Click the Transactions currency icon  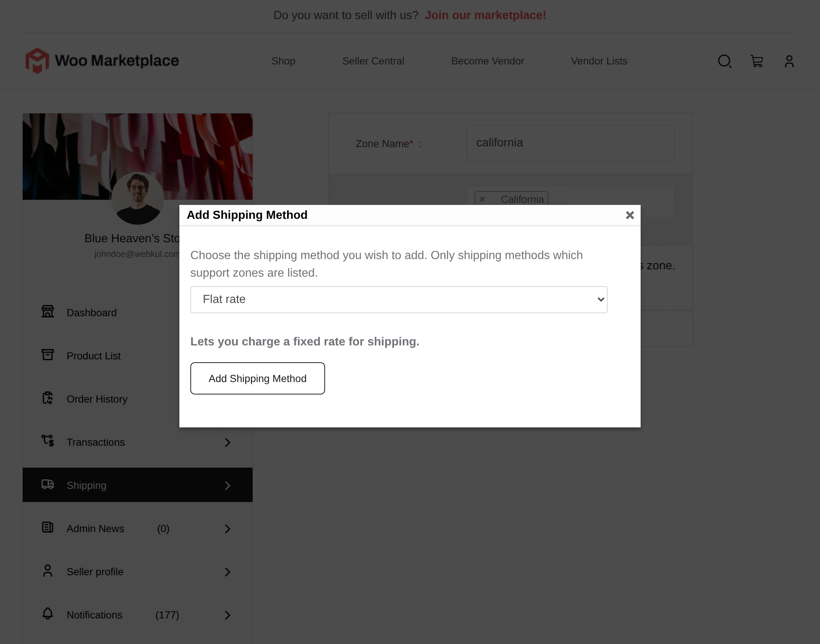pyautogui.click(x=48, y=441)
